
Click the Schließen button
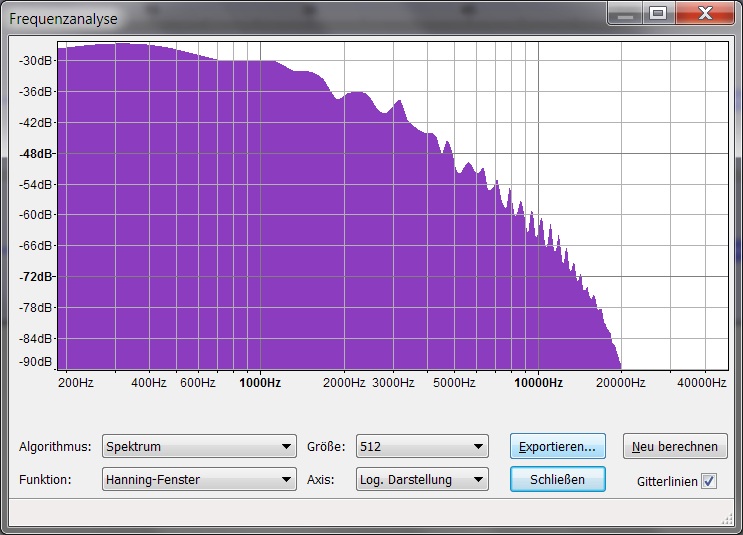pos(558,479)
